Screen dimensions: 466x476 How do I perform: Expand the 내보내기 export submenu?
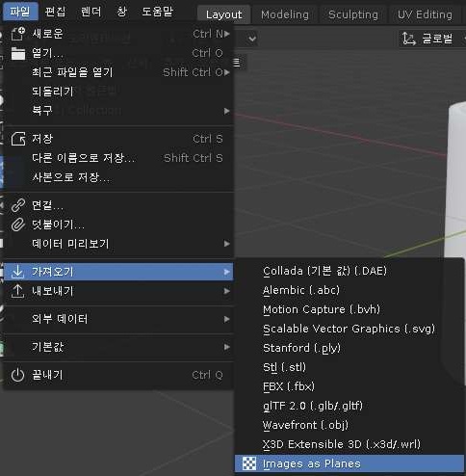point(118,291)
